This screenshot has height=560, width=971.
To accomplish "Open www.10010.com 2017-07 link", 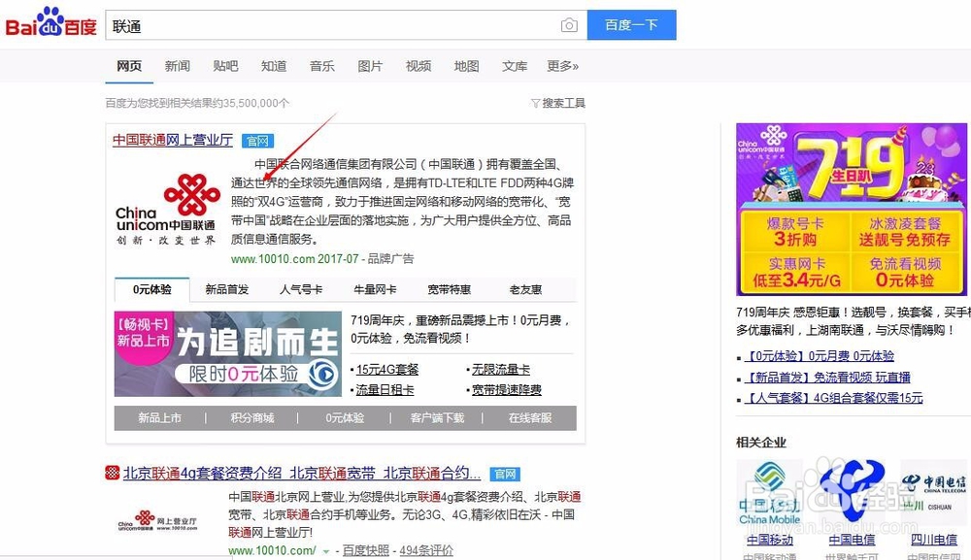I will (295, 259).
